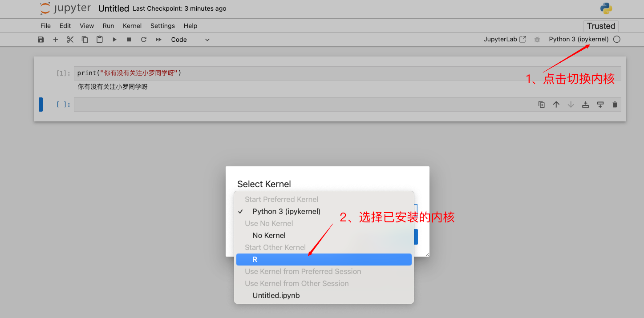Viewport: 644px width, 318px height.
Task: Open the Run menu
Action: [x=108, y=26]
